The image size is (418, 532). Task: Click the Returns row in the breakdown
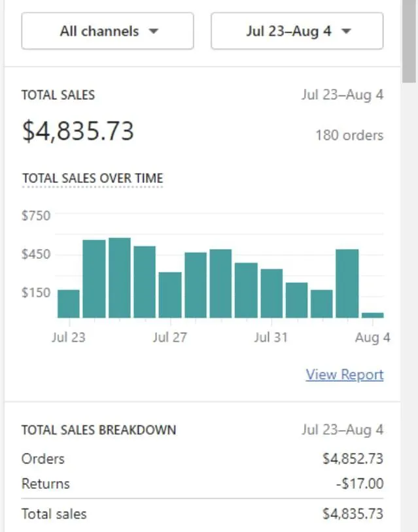pos(46,484)
